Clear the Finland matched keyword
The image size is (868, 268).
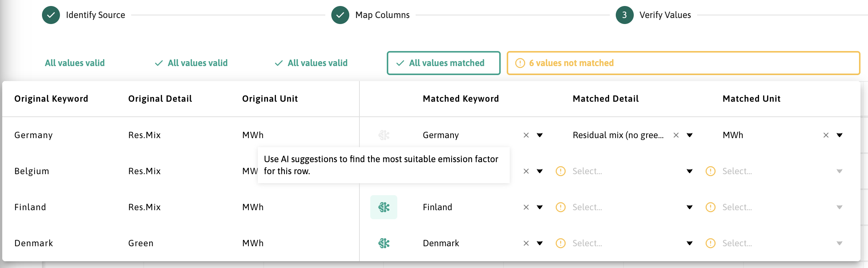coord(526,207)
